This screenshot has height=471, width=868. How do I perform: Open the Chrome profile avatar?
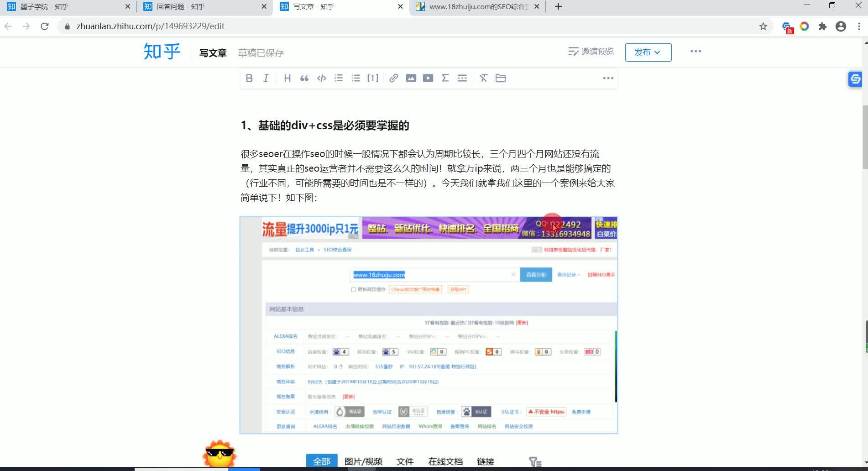click(841, 26)
